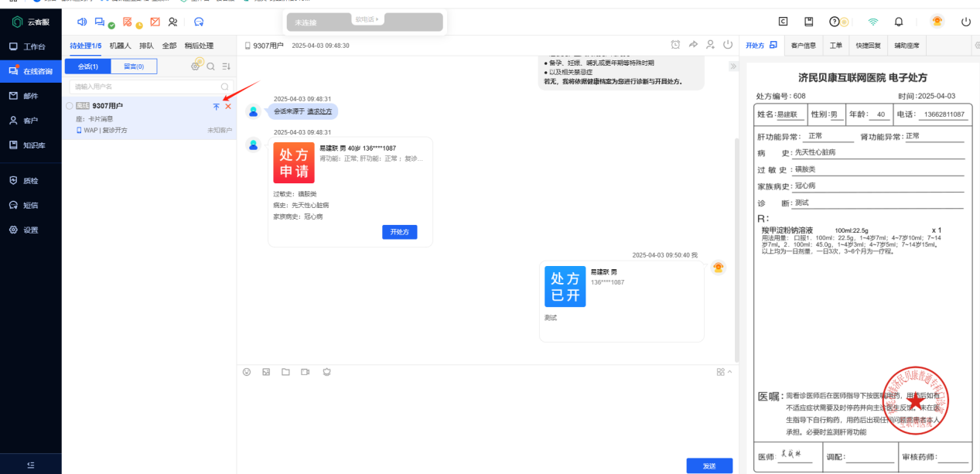Open 知识库 in left sidebar
The image size is (980, 474).
point(31,145)
